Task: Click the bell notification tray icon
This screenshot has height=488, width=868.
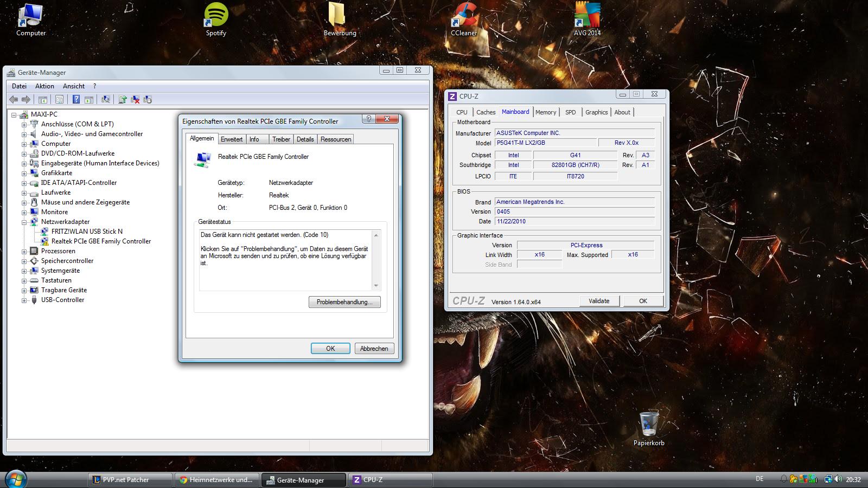Action: click(783, 479)
